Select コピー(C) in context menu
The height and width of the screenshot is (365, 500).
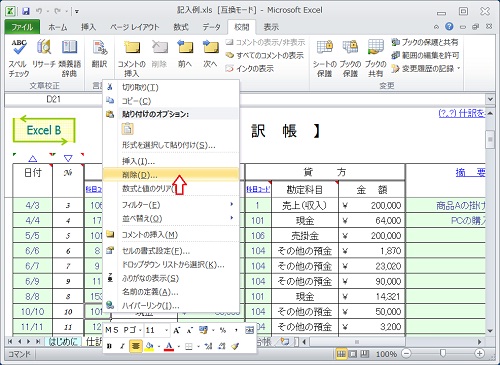pos(171,101)
